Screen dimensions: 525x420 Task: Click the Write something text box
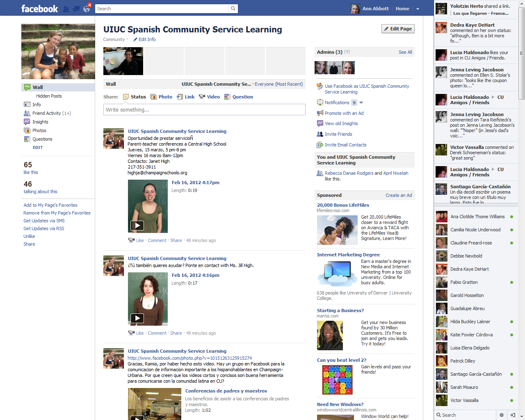[204, 110]
